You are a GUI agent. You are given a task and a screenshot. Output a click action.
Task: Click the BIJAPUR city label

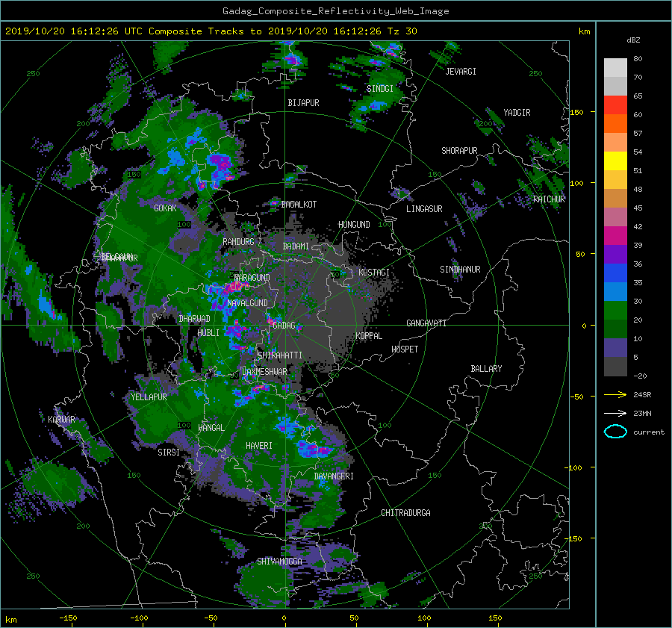[303, 103]
